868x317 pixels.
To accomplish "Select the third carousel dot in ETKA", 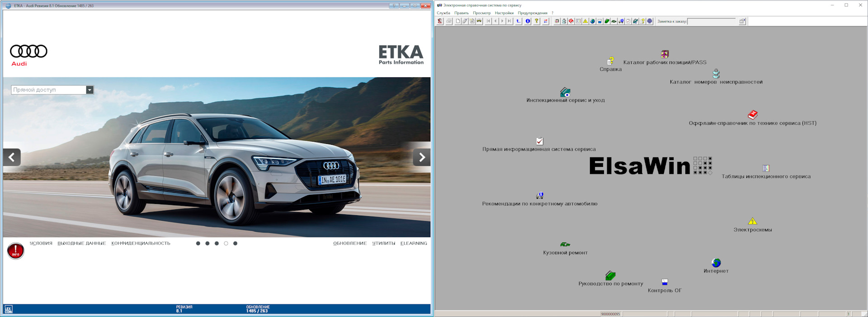I will coord(217,243).
